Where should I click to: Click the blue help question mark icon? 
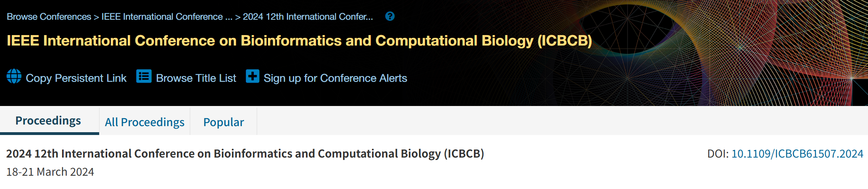390,17
